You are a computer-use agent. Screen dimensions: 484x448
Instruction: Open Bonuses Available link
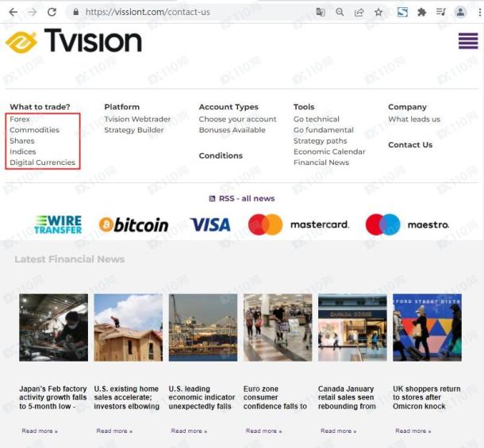[232, 130]
